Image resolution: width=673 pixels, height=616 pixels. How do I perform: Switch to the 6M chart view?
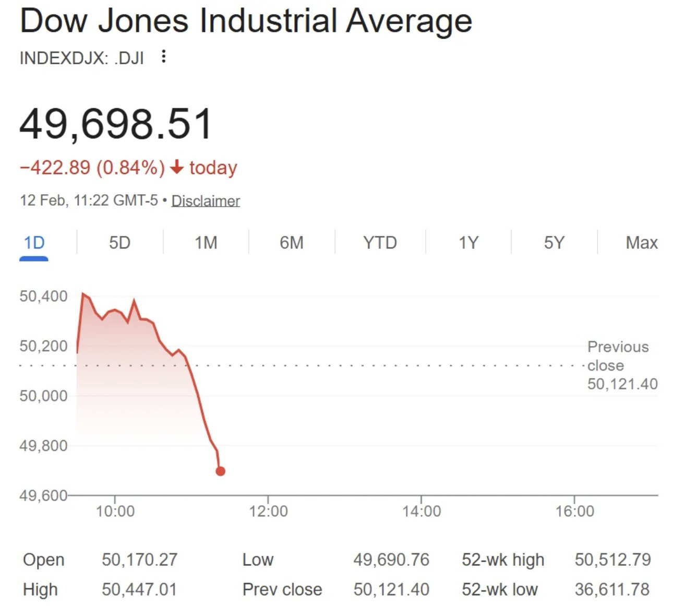(x=291, y=243)
